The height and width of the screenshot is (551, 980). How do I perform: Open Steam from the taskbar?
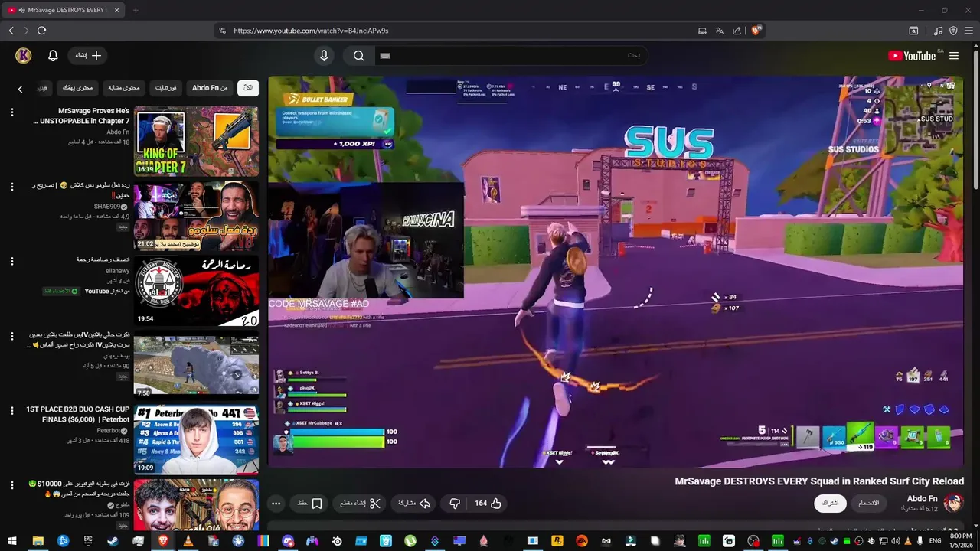click(113, 541)
